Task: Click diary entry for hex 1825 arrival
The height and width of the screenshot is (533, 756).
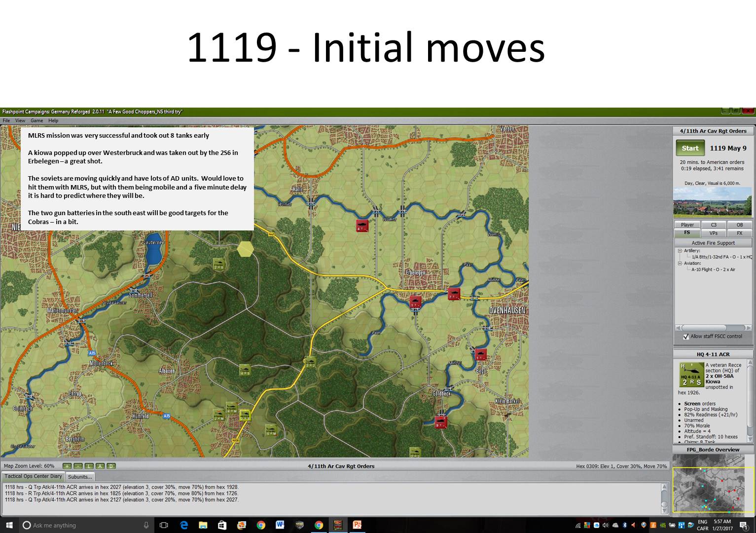Action: click(x=122, y=494)
